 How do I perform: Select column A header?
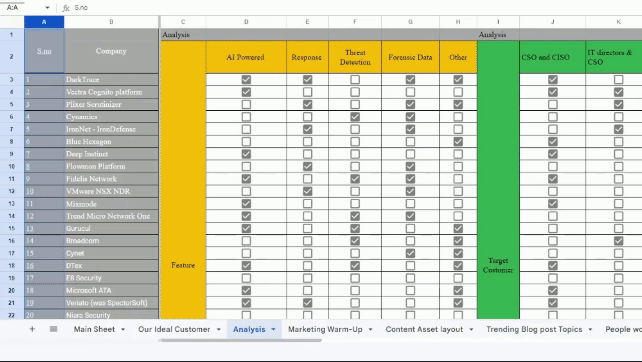click(x=44, y=22)
